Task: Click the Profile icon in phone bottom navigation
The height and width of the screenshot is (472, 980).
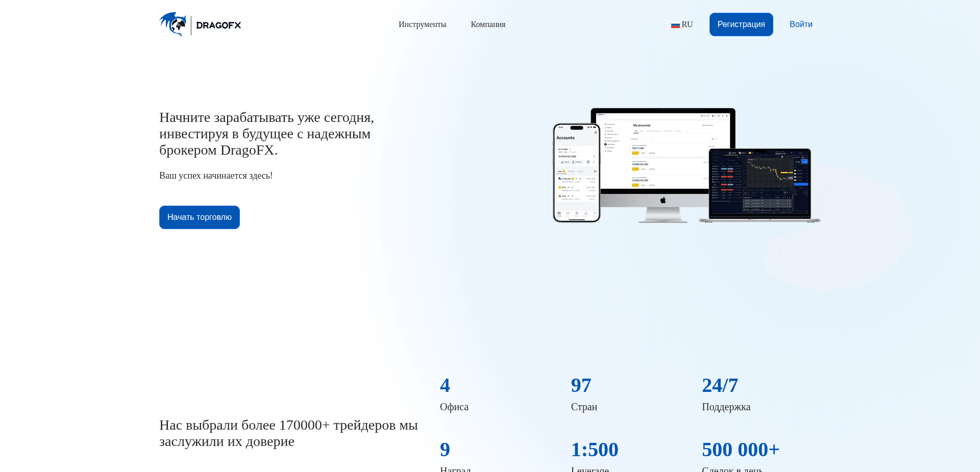Action: point(594,213)
